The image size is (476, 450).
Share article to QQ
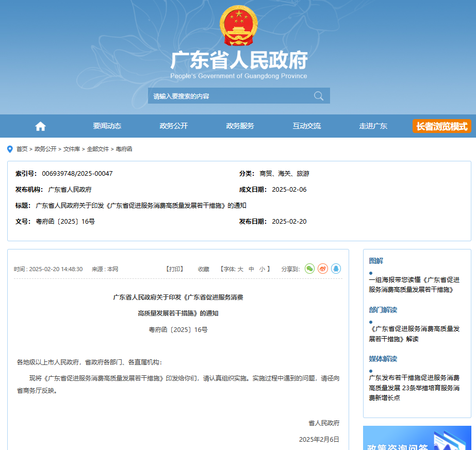(336, 269)
